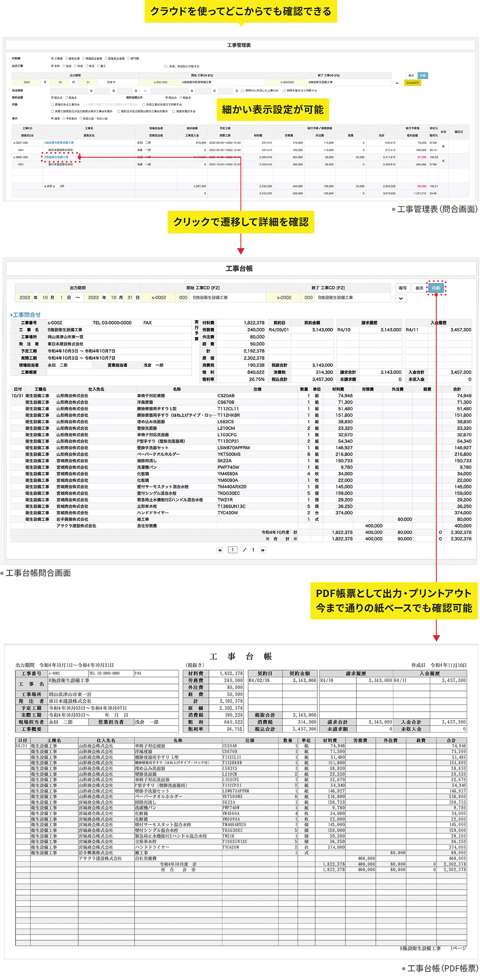480x980 pixels.
Task: Go to first page of 工事台帳 list
Action: 220,550
